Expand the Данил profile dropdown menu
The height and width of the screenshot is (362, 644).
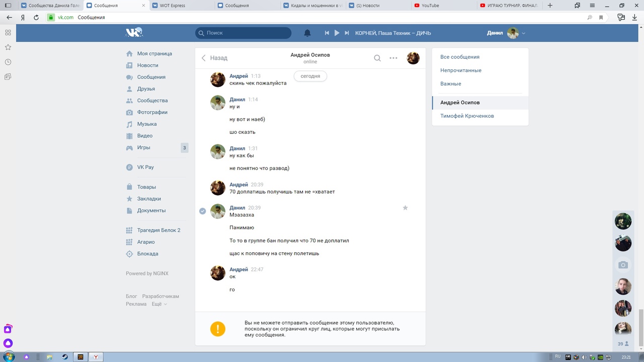523,33
